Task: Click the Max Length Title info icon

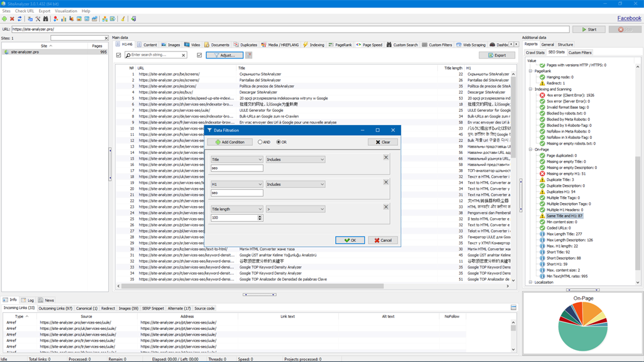Action: coord(542,234)
